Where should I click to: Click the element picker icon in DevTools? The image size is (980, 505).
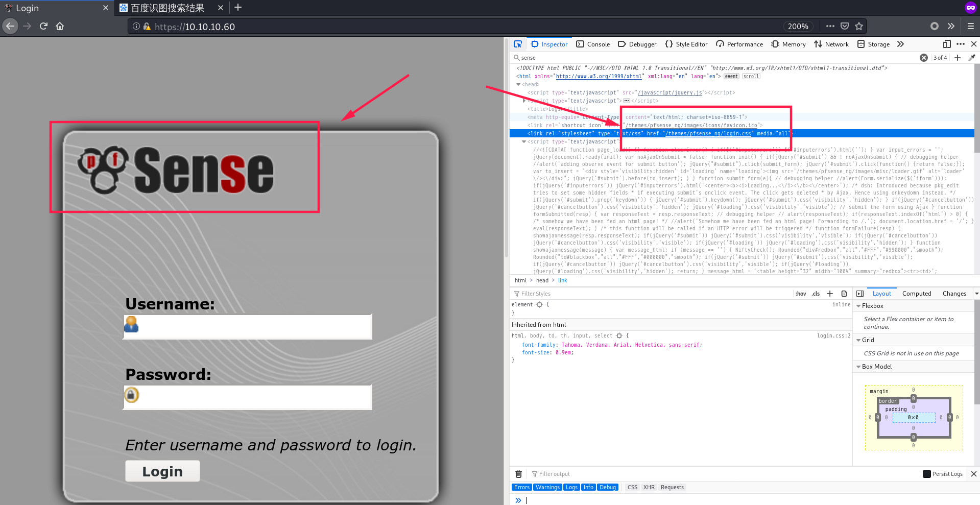click(518, 44)
